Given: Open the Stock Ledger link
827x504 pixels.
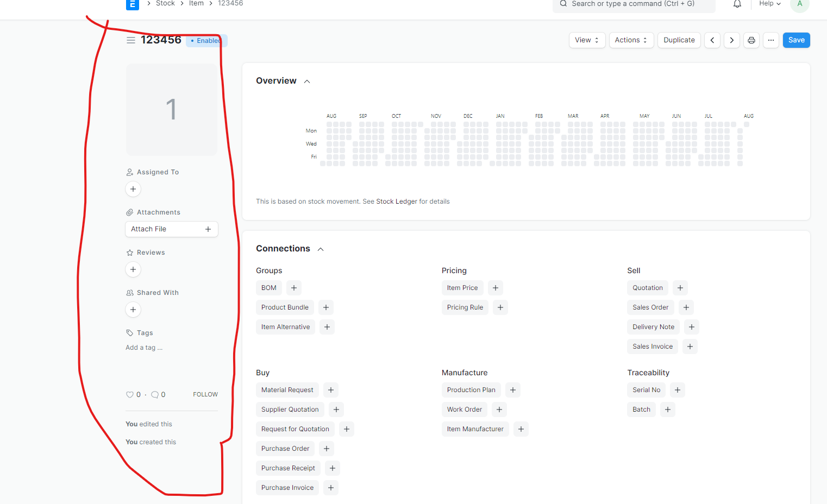Looking at the screenshot, I should coord(396,201).
